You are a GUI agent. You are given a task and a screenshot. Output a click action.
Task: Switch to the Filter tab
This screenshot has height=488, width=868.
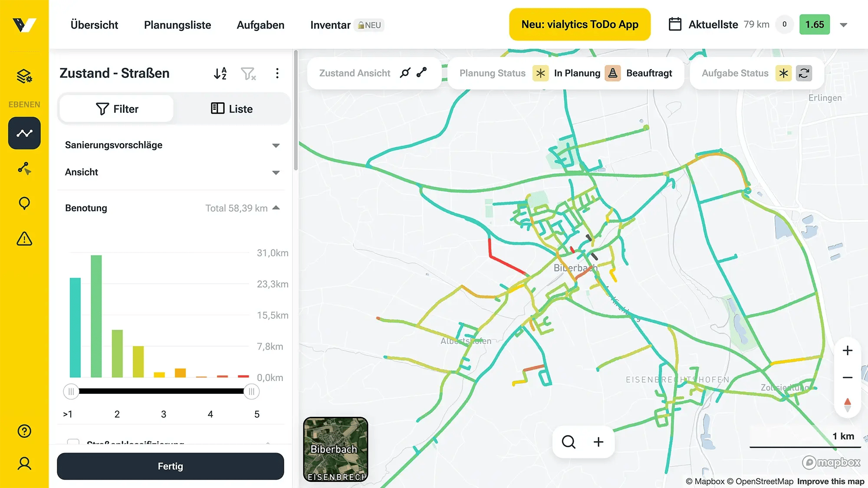(x=117, y=109)
